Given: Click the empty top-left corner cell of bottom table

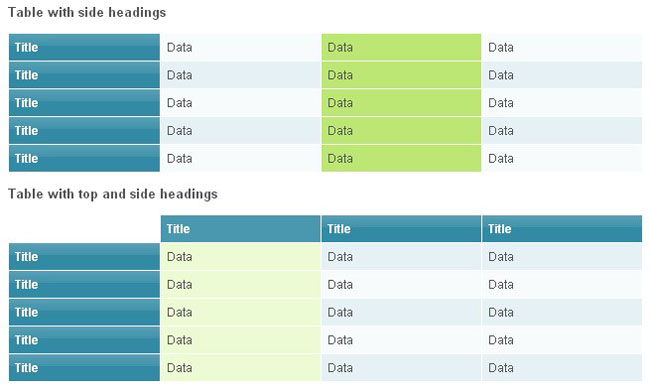Looking at the screenshot, I should (84, 229).
